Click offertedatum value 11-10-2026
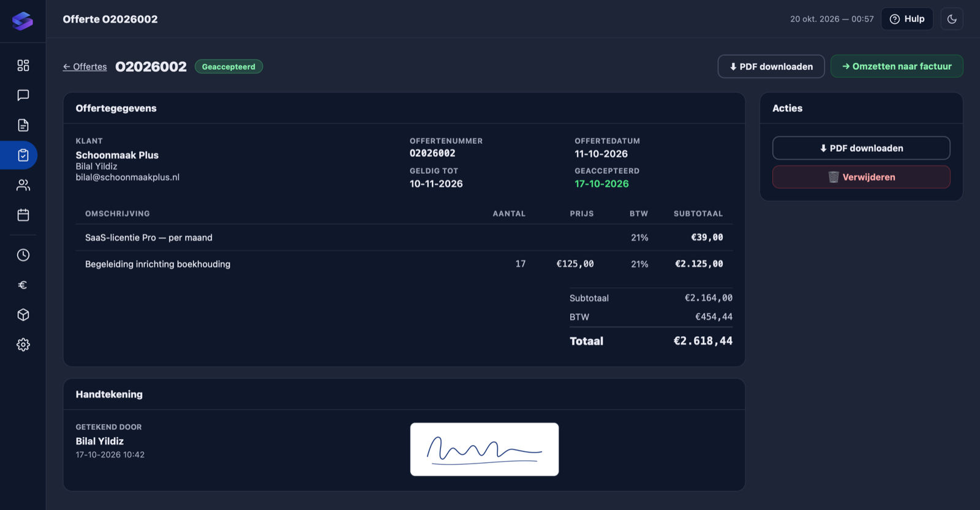Screen dimensions: 980x510 point(601,154)
